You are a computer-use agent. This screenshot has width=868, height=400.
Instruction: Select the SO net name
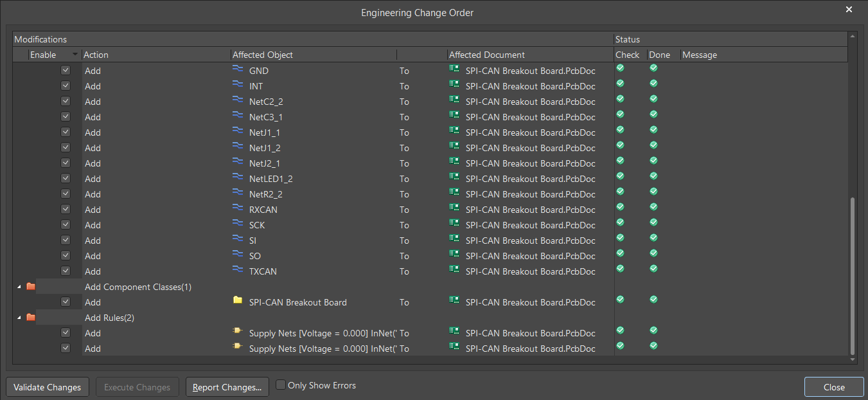click(255, 256)
